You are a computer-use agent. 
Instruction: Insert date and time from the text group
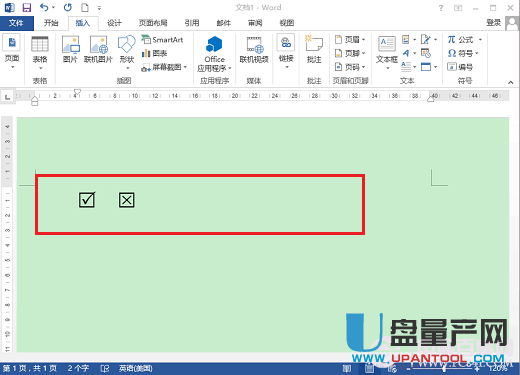[x=426, y=53]
